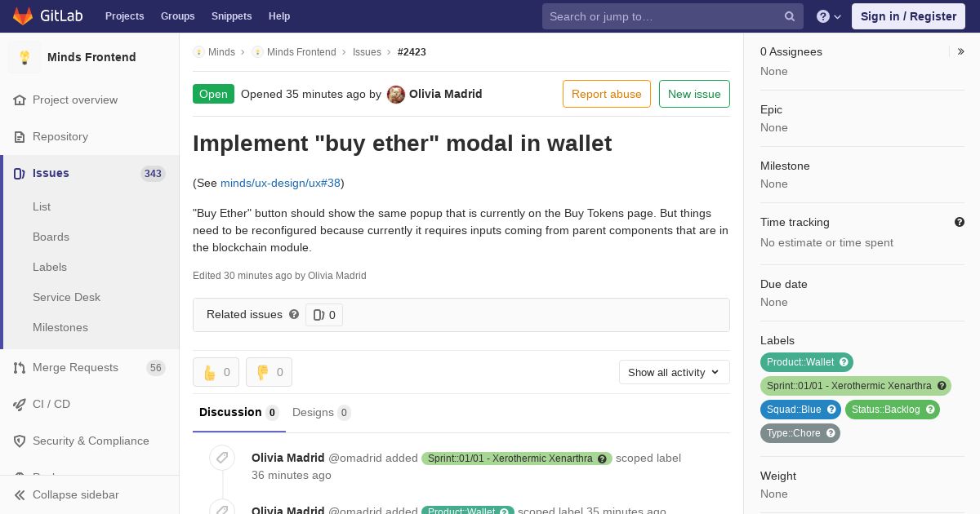Click the Related issues help icon

[x=294, y=314]
